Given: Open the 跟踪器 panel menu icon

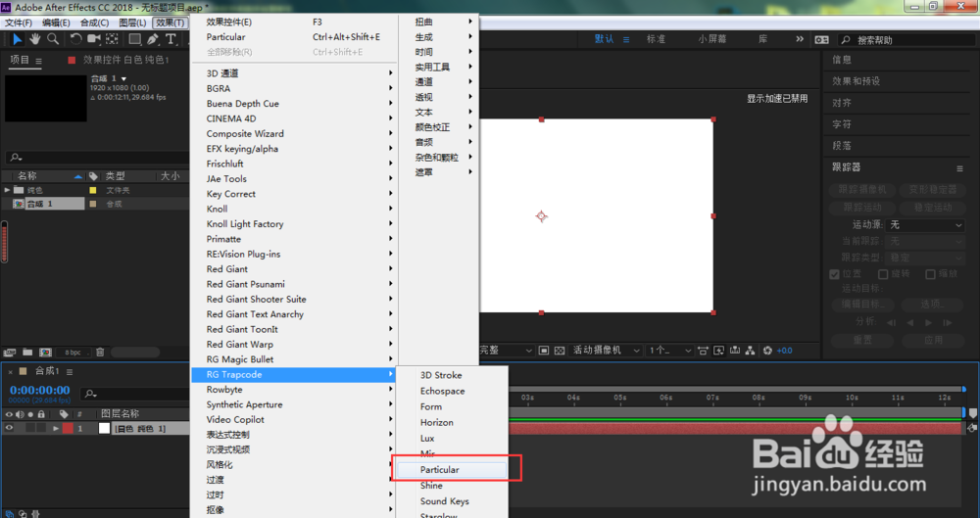Looking at the screenshot, I should coord(959,168).
